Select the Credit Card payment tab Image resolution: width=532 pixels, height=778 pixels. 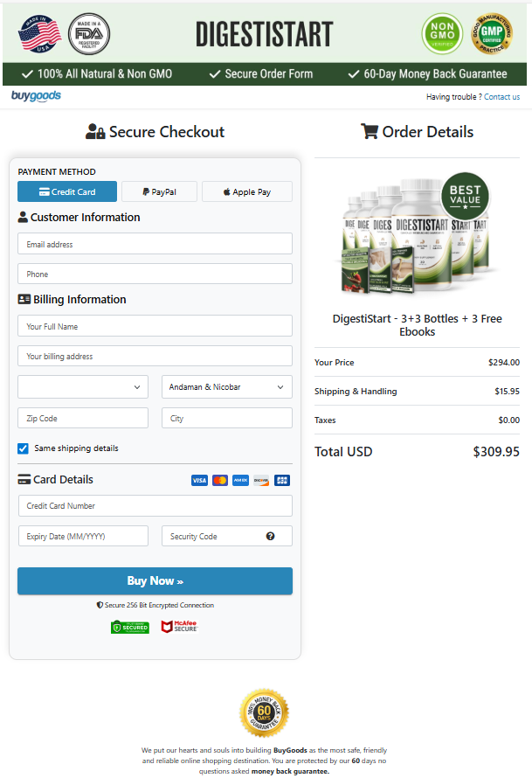click(x=67, y=192)
